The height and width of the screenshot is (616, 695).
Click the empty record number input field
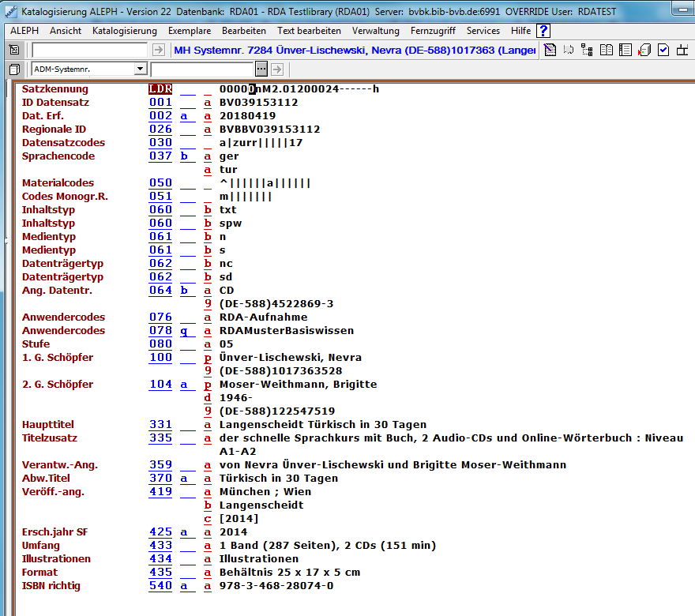pyautogui.click(x=88, y=50)
